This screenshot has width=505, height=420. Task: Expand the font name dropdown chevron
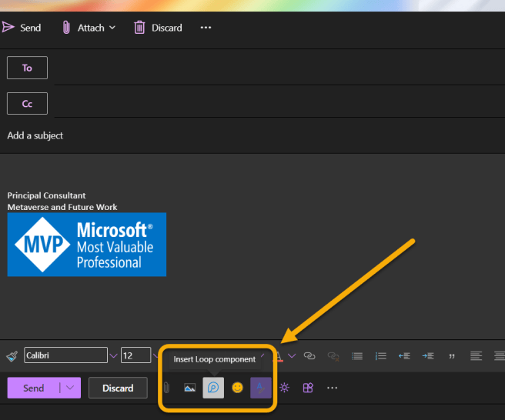click(113, 355)
